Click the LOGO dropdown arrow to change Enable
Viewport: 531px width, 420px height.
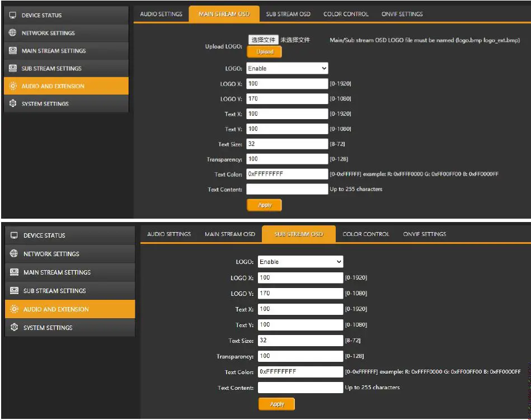323,68
